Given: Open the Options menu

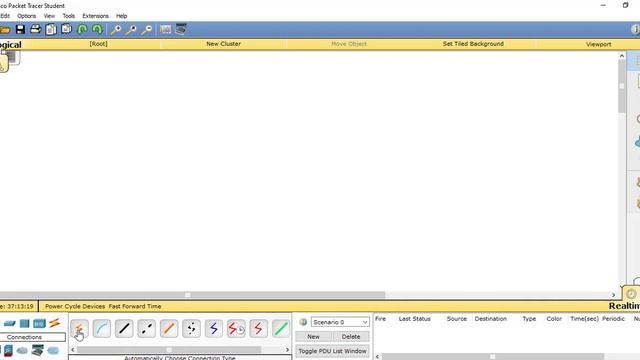Looking at the screenshot, I should tap(27, 16).
